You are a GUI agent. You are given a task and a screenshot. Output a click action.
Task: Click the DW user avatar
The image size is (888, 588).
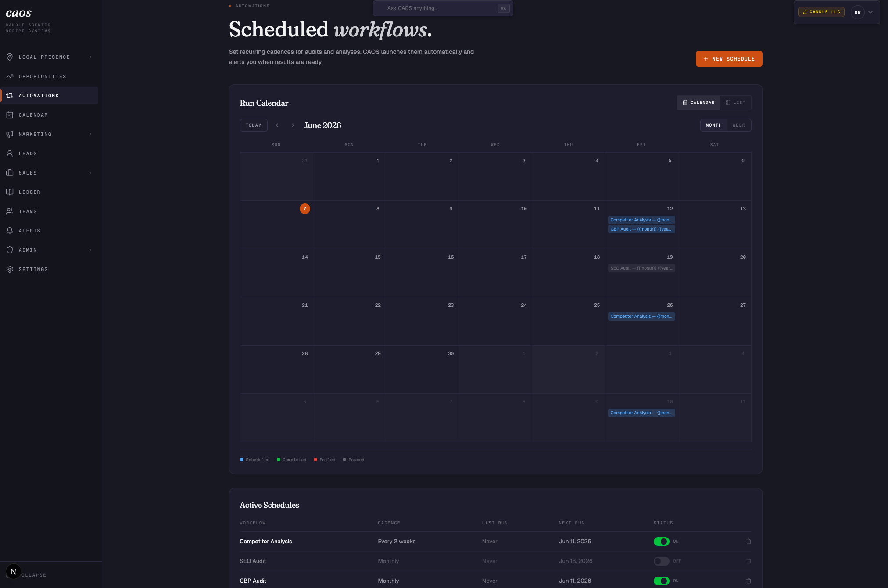(x=857, y=12)
